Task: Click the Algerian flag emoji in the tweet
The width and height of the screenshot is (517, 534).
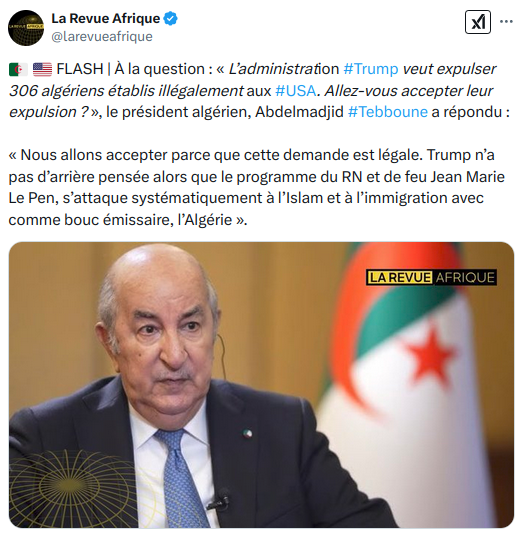Action: [18, 69]
